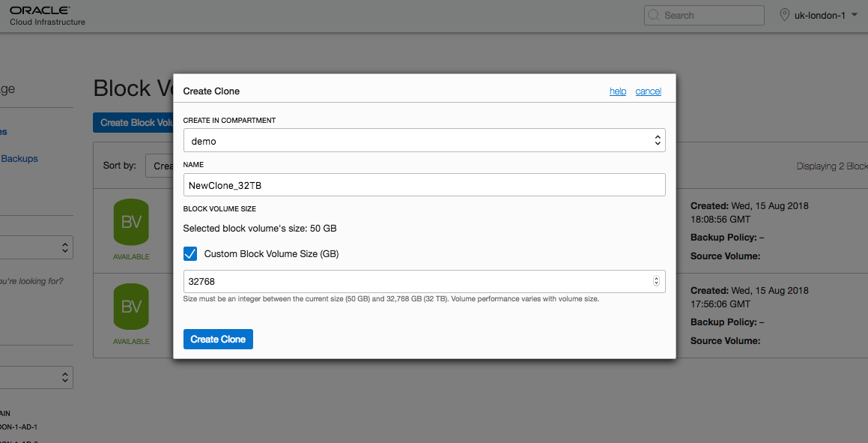The image size is (868, 443).
Task: Click cancel to dismiss the Create Clone dialog
Action: pos(648,91)
